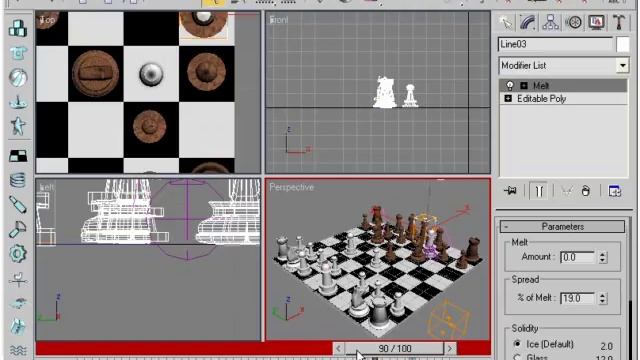Image resolution: width=640 pixels, height=360 pixels.
Task: Select the Ice (Default) solidity option
Action: click(517, 343)
